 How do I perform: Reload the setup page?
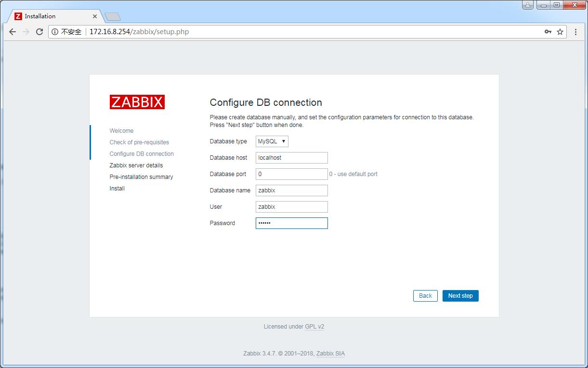pos(39,32)
